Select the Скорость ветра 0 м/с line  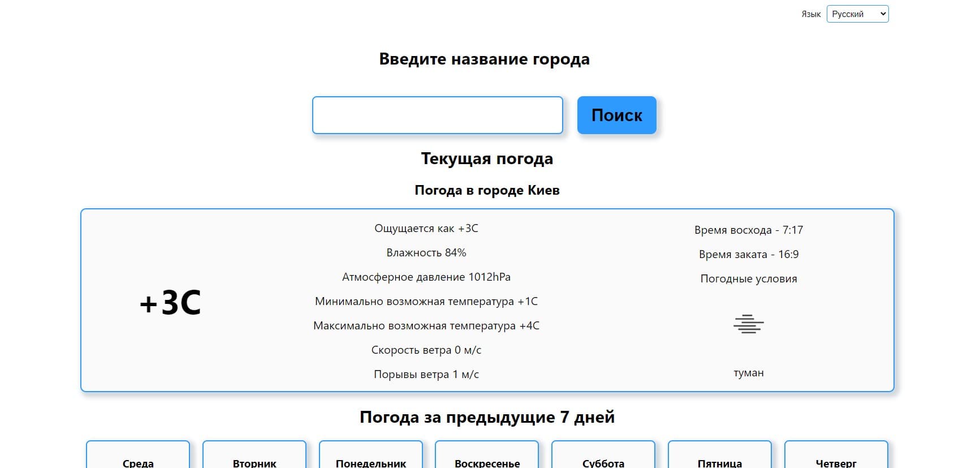pyautogui.click(x=426, y=350)
